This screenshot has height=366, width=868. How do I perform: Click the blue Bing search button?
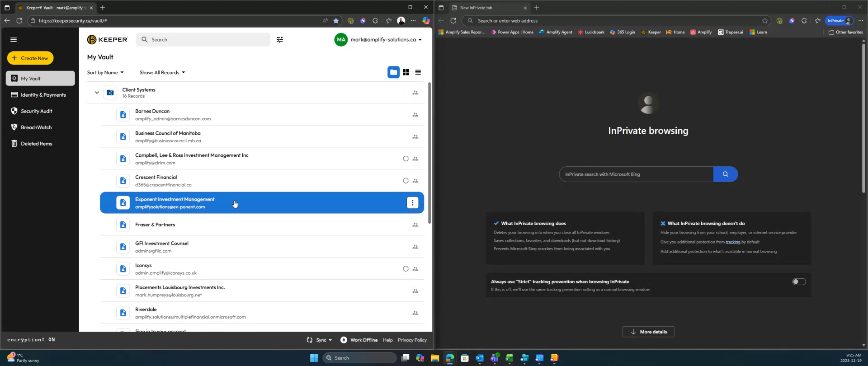pyautogui.click(x=726, y=174)
